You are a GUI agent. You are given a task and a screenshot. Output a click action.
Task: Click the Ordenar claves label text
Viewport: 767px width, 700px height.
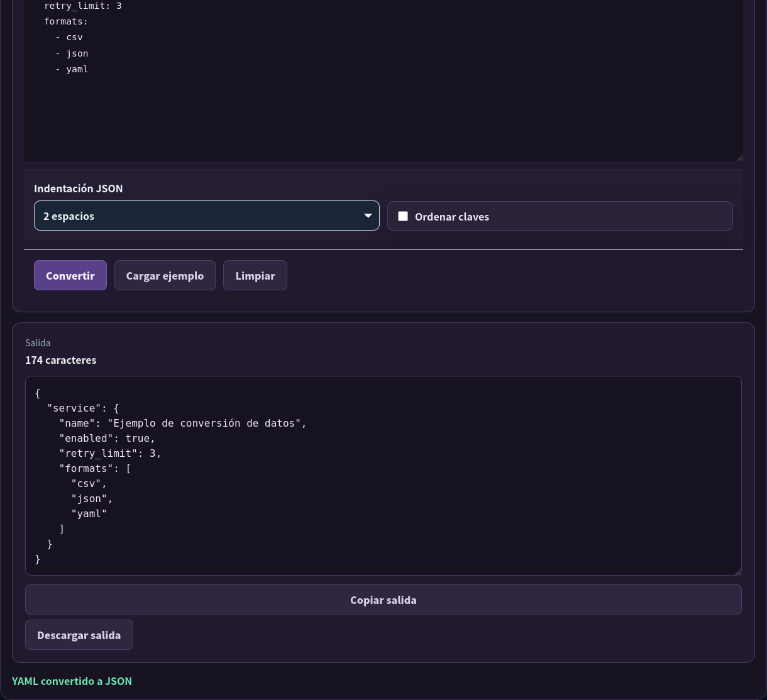(x=452, y=217)
